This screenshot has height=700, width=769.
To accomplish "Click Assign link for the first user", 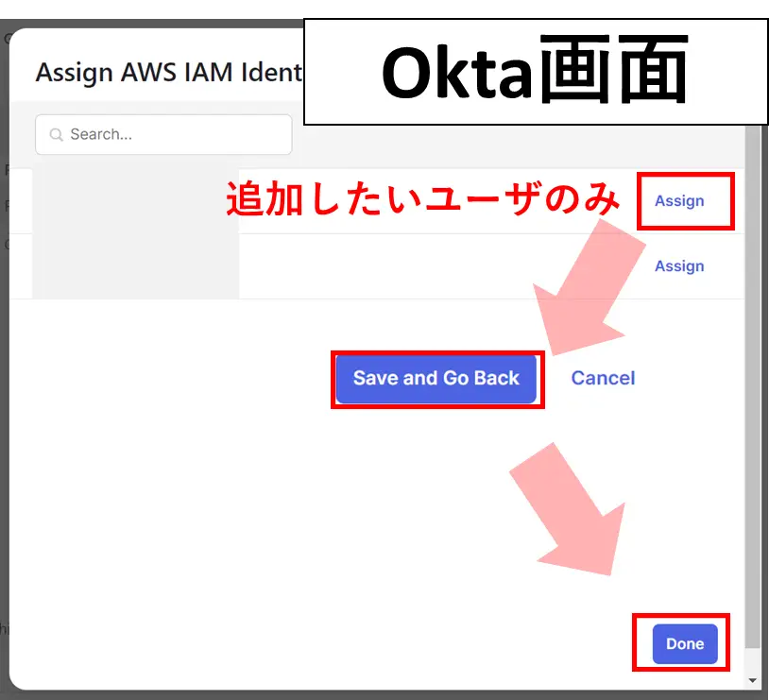I will [679, 200].
